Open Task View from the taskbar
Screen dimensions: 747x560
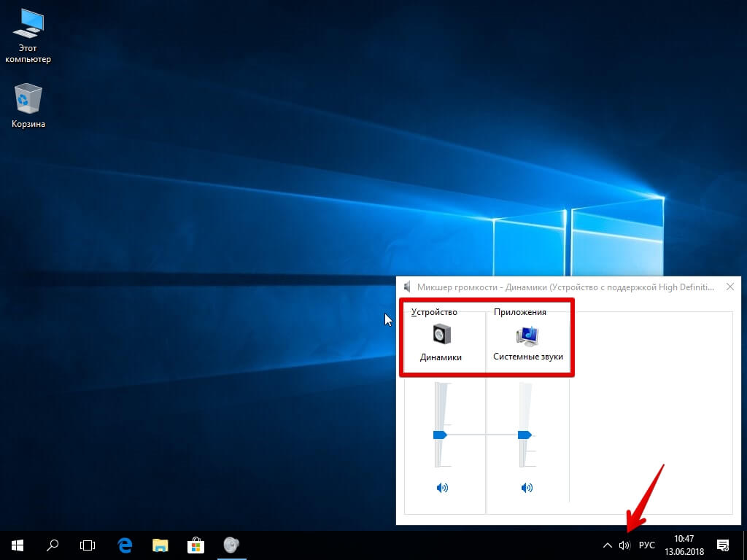point(88,545)
